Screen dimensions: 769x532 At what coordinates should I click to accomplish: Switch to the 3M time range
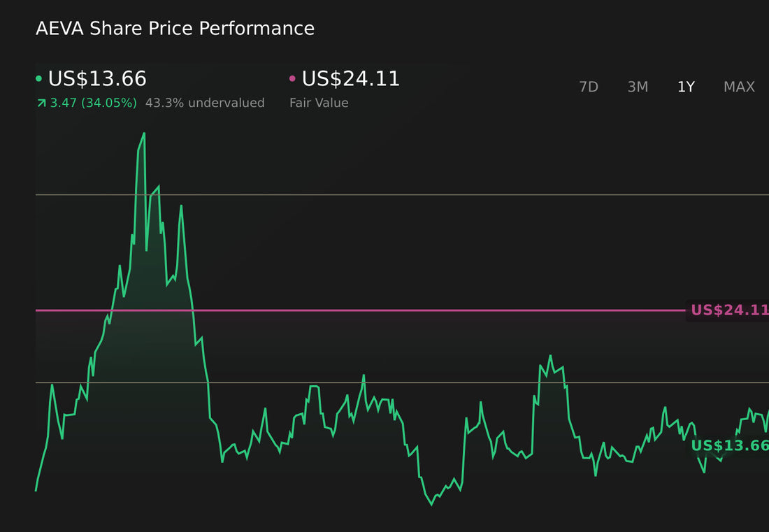click(638, 87)
